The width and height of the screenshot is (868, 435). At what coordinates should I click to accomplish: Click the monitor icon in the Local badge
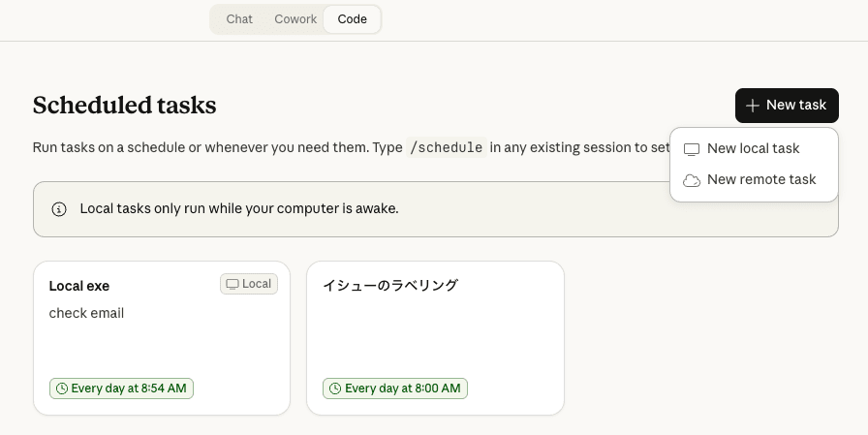[x=232, y=284]
